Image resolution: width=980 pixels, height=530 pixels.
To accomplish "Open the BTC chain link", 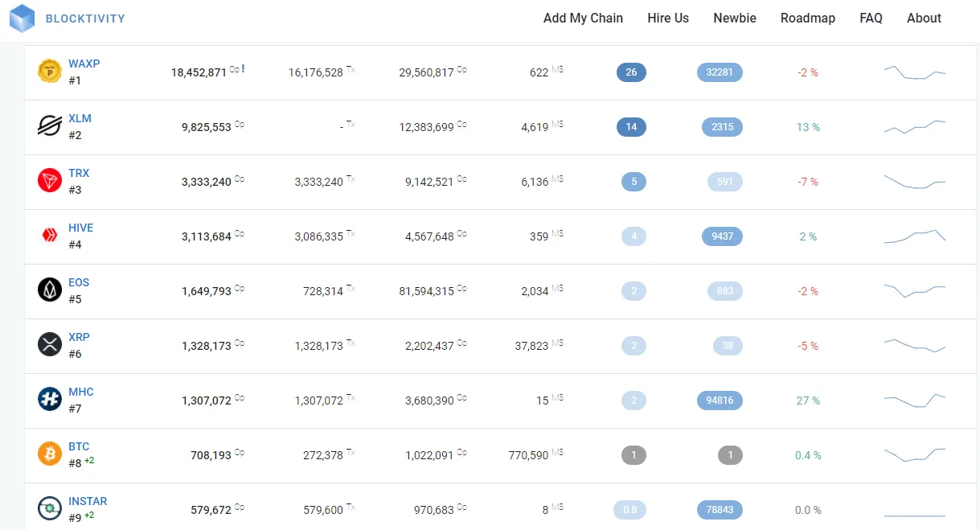I will (x=79, y=446).
